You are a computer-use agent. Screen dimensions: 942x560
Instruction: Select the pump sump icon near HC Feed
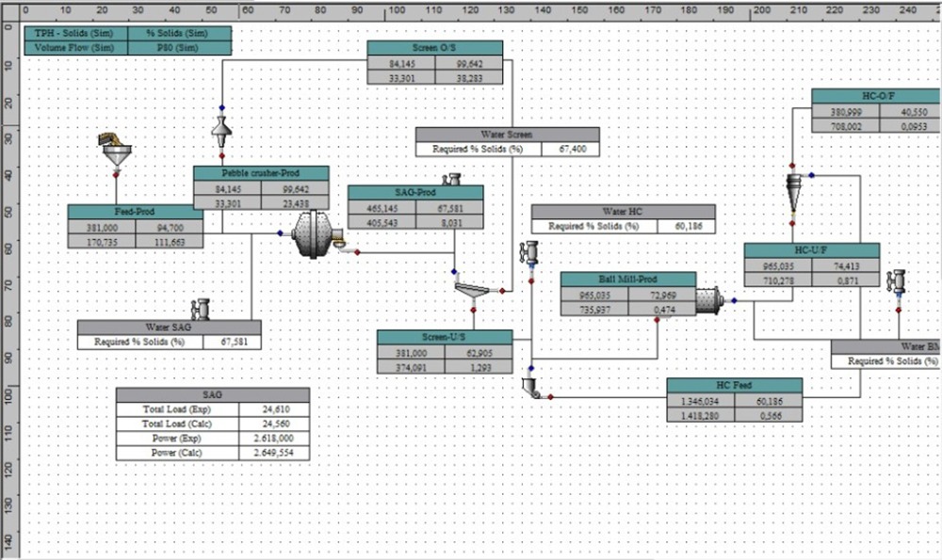(531, 388)
